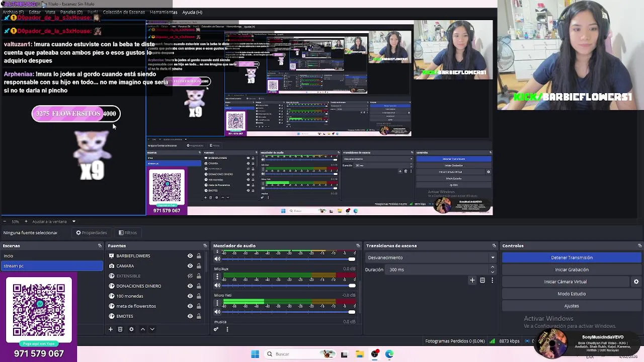The width and height of the screenshot is (644, 362).
Task: Move source down with the down arrow
Action: coord(152,329)
